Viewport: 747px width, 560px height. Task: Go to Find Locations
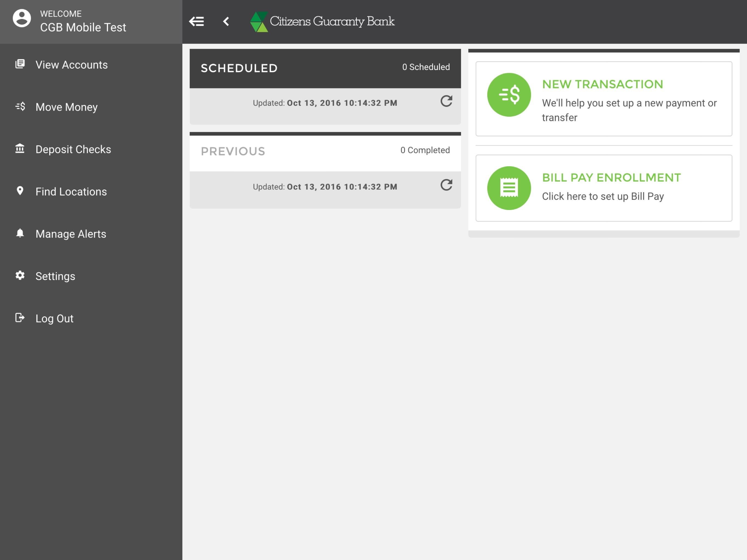pos(91,191)
